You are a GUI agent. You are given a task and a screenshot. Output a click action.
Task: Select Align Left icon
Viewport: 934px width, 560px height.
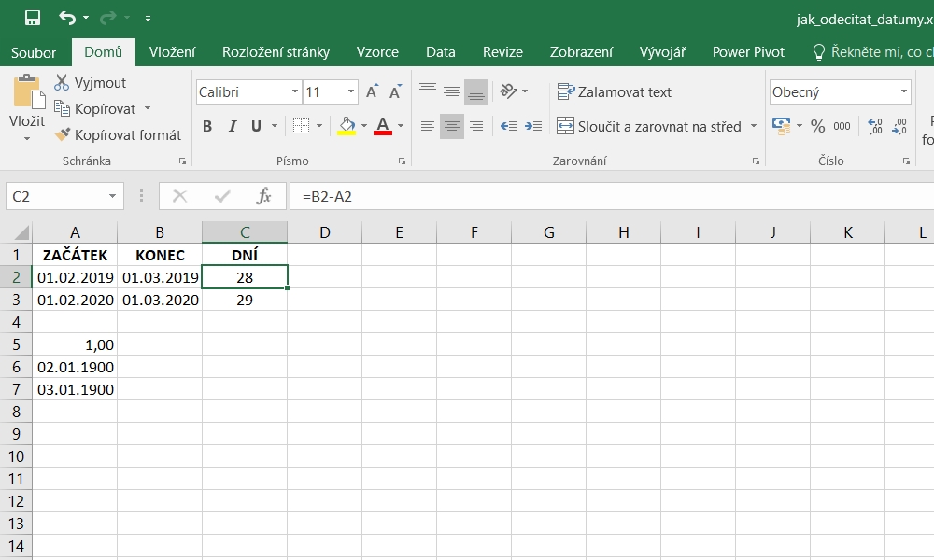pyautogui.click(x=428, y=126)
